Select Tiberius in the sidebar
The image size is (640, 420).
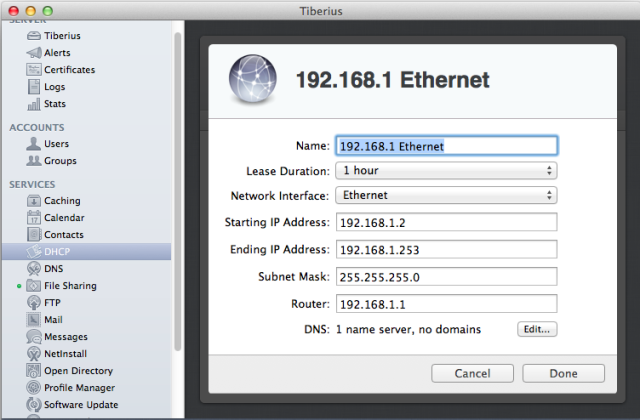tap(62, 36)
